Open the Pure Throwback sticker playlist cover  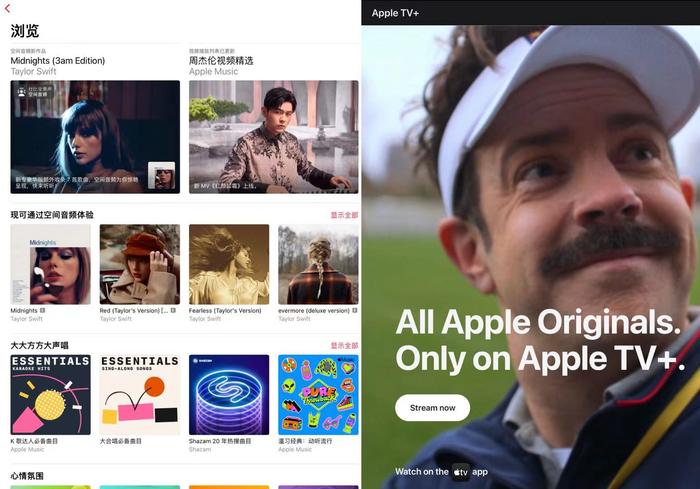click(x=318, y=395)
